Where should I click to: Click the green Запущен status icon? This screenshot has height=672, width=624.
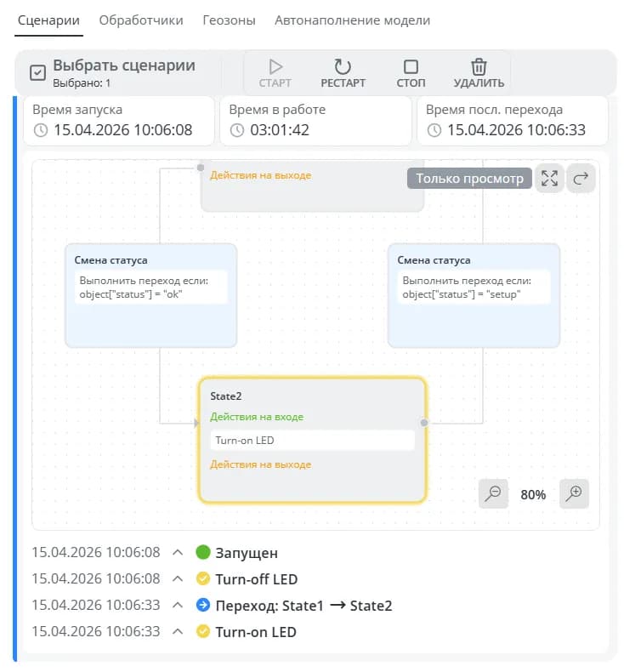click(203, 552)
